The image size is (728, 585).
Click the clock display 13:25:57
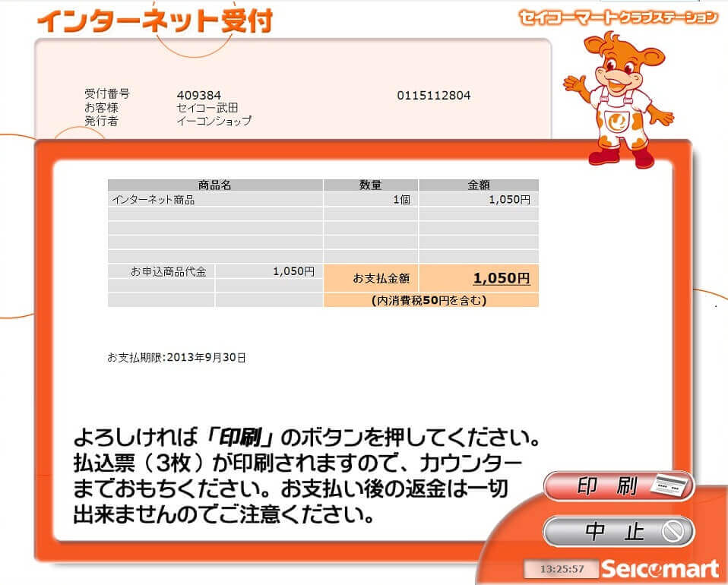click(x=562, y=569)
